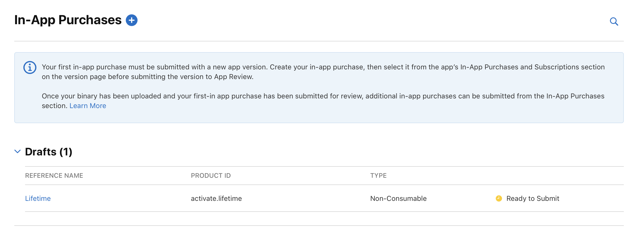Click the yellow status dot icon
The width and height of the screenshot is (644, 235).
[499, 198]
